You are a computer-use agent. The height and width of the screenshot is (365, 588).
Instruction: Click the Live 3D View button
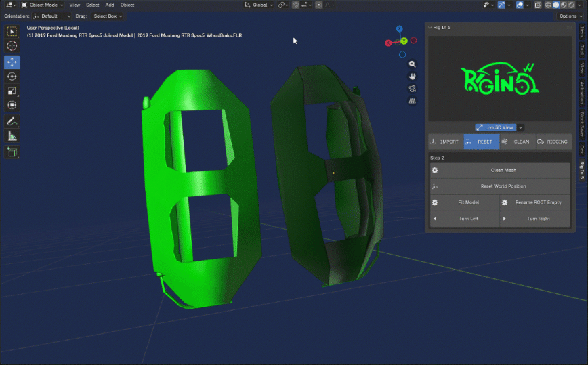pos(496,127)
